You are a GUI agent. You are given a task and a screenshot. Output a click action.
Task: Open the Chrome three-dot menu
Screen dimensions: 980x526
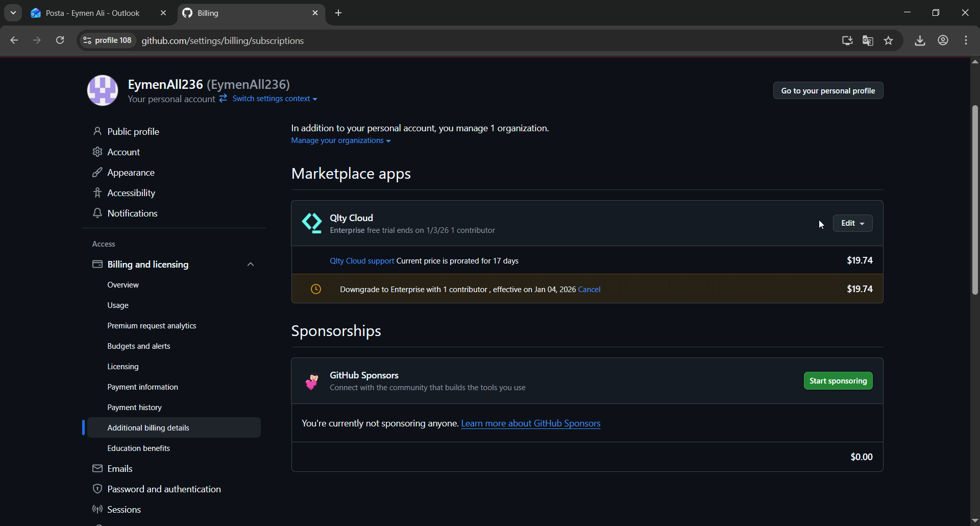coord(966,40)
